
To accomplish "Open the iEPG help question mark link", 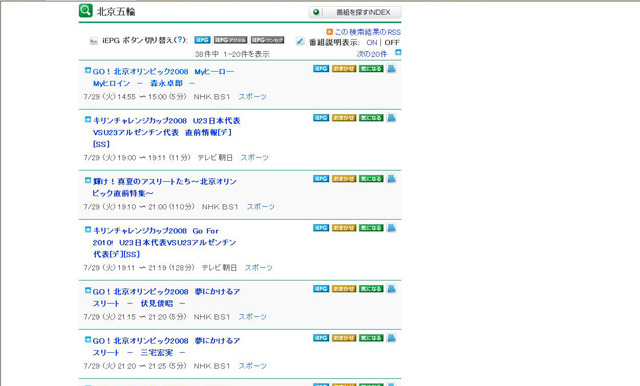I will point(180,40).
